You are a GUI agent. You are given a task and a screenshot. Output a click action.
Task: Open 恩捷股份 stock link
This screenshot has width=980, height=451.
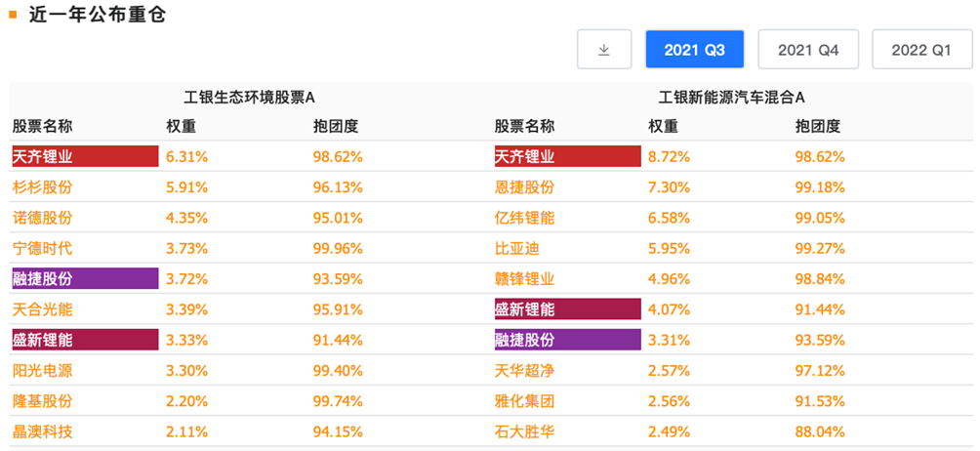tap(524, 186)
